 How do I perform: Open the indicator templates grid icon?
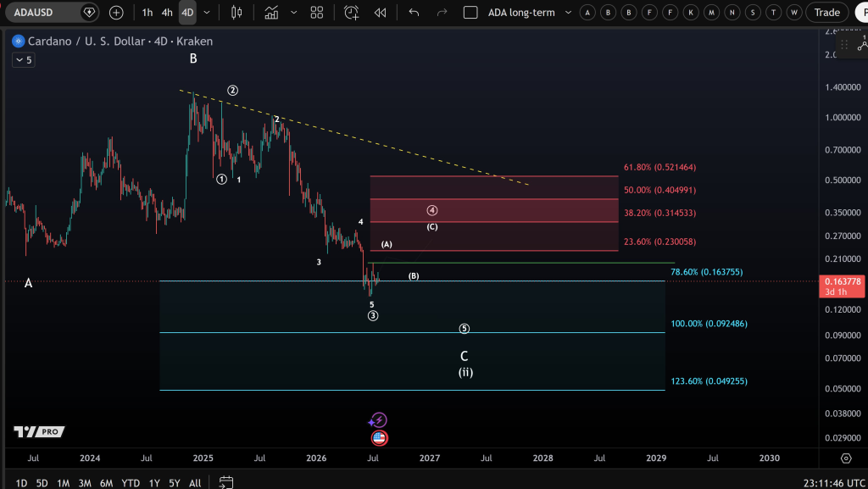pos(317,12)
